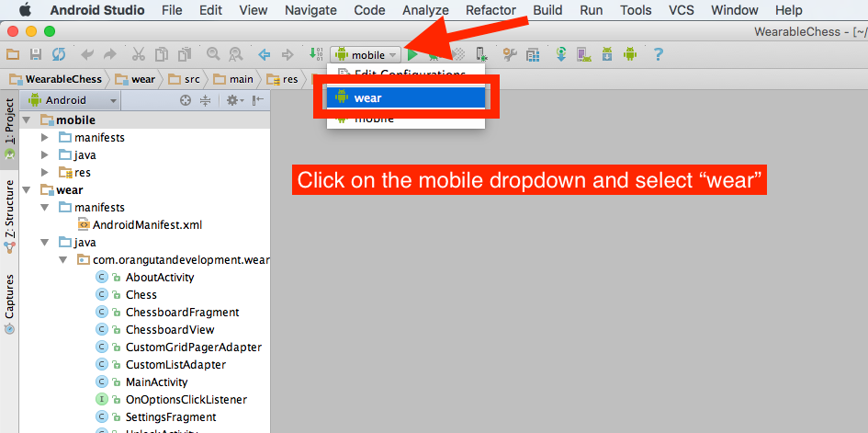Collapse java under the wear module

click(45, 243)
